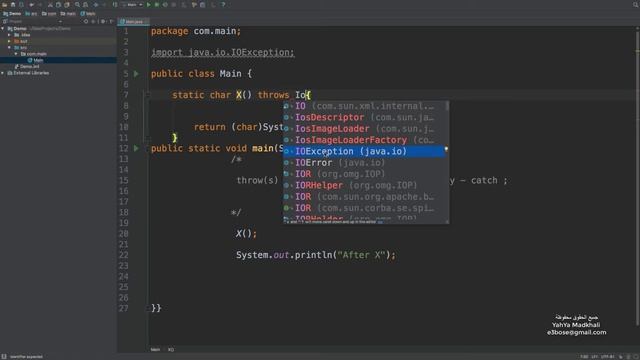This screenshot has width=640, height=360.
Task: Switch to the Main.java editor tab
Action: [x=133, y=21]
